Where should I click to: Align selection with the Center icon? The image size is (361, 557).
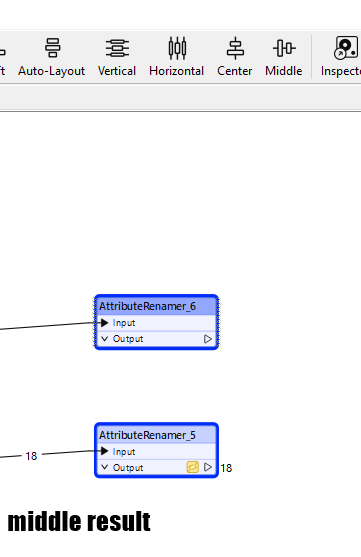pos(235,48)
